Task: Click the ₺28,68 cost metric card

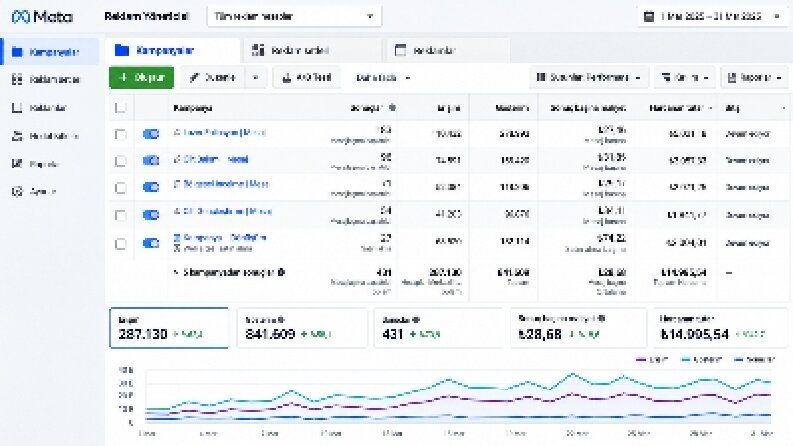Action: pyautogui.click(x=578, y=328)
